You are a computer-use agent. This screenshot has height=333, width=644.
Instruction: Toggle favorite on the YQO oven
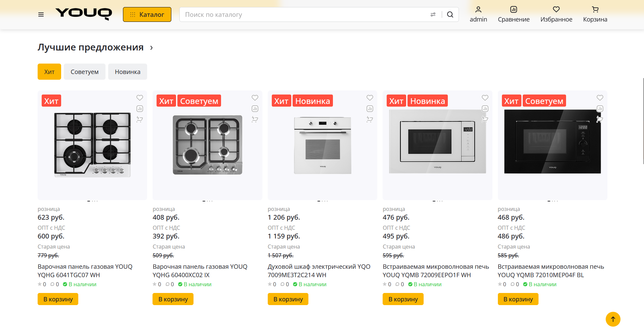(370, 98)
